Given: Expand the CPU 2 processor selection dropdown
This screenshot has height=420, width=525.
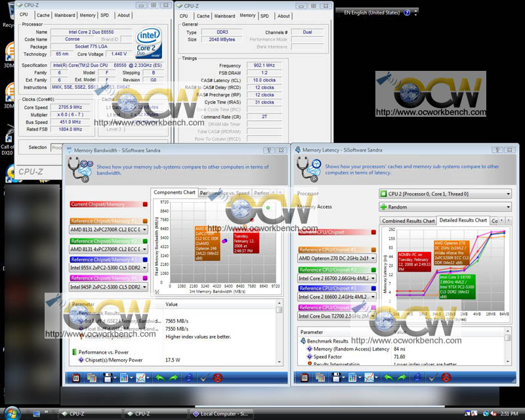Looking at the screenshot, I should (446, 194).
